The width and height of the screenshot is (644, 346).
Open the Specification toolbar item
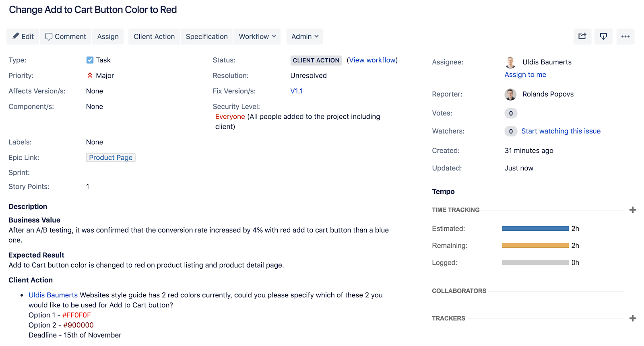(206, 37)
